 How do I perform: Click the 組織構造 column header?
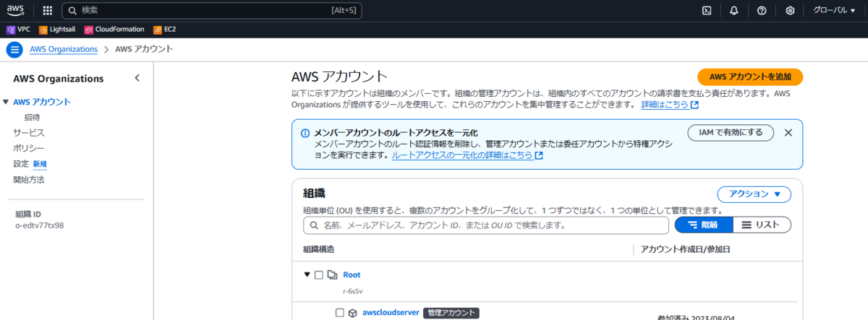(319, 249)
